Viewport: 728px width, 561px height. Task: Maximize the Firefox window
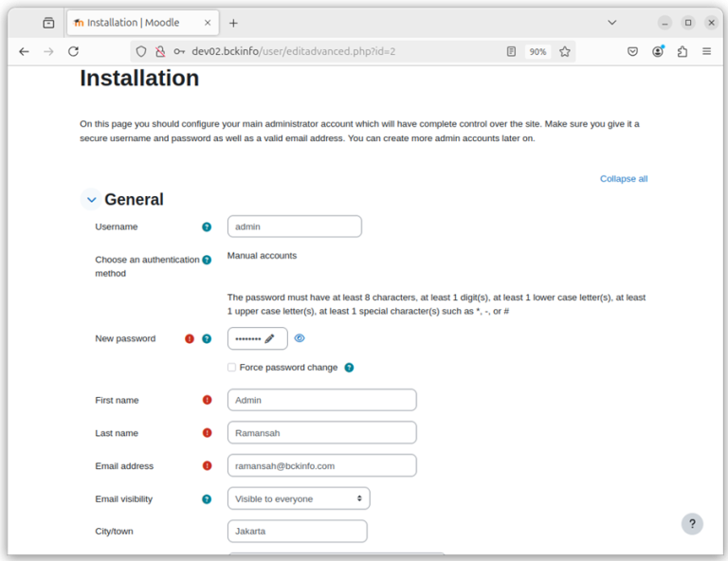[x=688, y=23]
